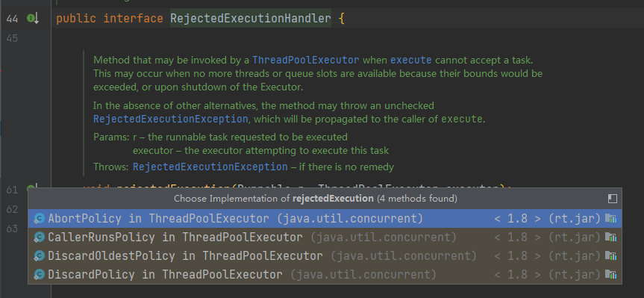Select CallerRunsPolicy in ThreadPoolExecutor implementation
644x298 pixels.
(x=325, y=238)
